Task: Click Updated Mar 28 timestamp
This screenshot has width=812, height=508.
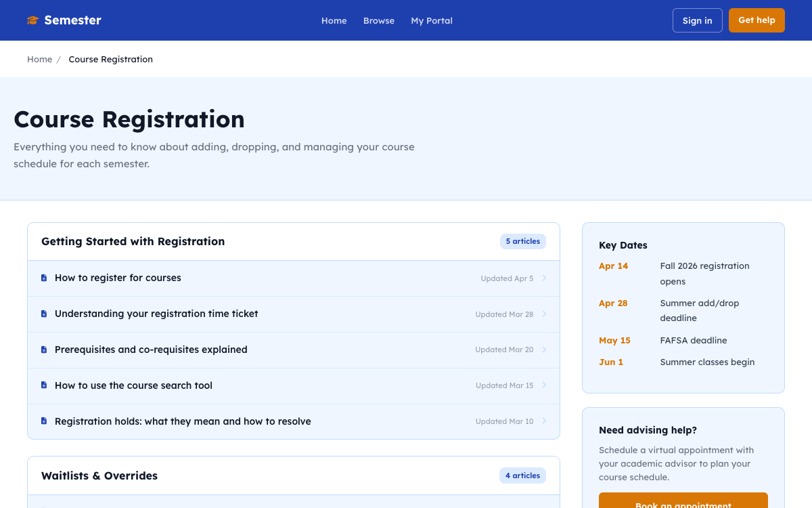Action: pyautogui.click(x=504, y=314)
